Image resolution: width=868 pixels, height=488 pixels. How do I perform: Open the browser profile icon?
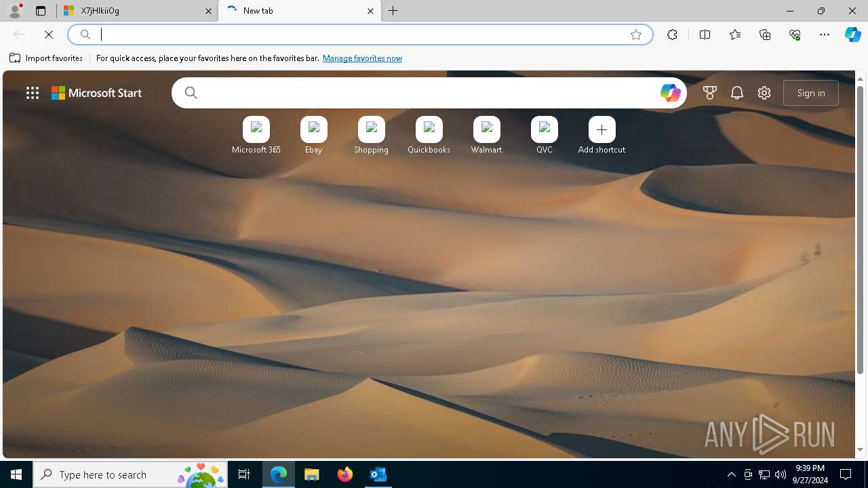pyautogui.click(x=14, y=11)
